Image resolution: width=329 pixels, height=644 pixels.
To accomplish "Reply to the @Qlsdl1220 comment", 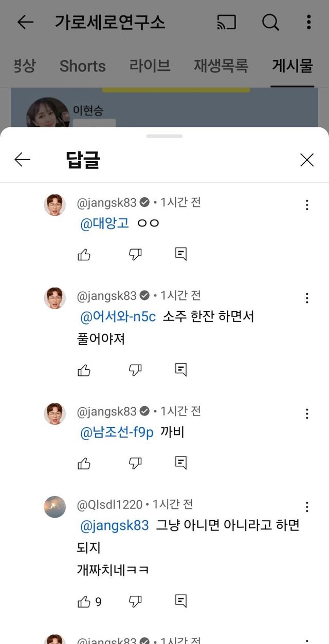I will pos(181,600).
